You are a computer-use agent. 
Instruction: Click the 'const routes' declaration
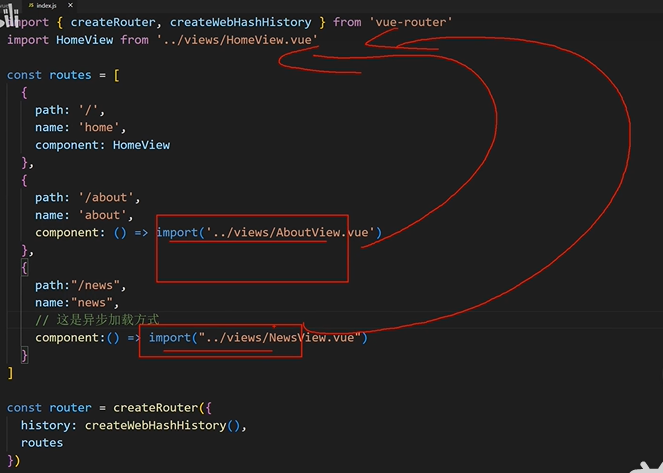(50, 74)
